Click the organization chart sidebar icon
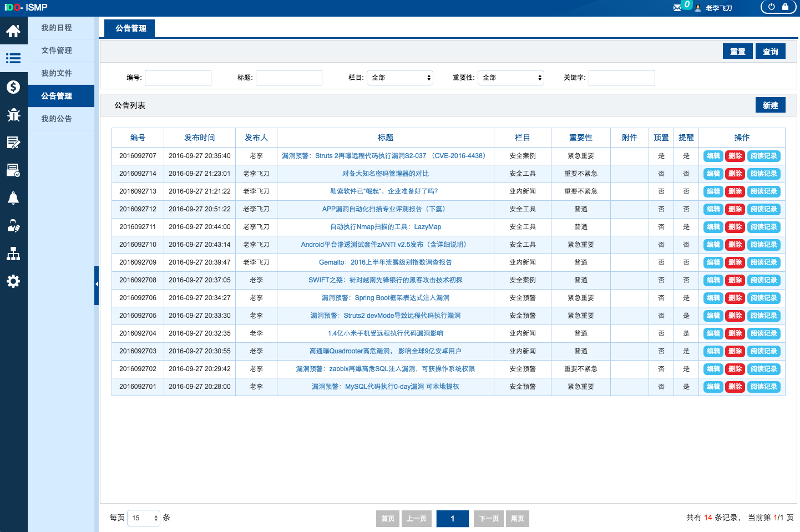Image resolution: width=800 pixels, height=532 pixels. [x=13, y=254]
